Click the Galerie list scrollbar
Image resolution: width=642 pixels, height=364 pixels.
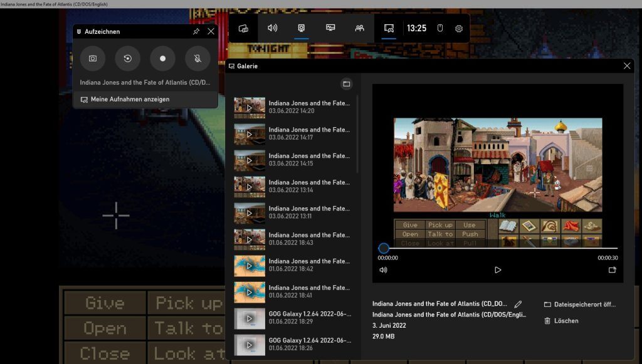tap(357, 134)
